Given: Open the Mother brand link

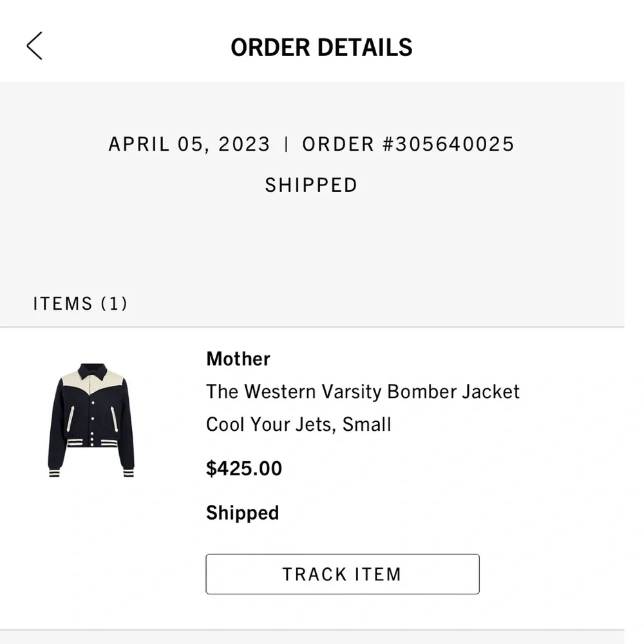Looking at the screenshot, I should (x=238, y=359).
